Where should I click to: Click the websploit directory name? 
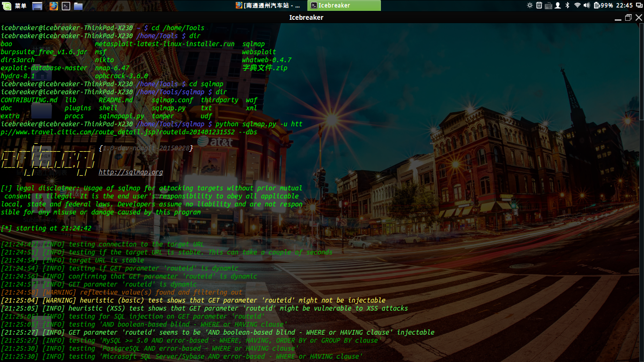[259, 52]
